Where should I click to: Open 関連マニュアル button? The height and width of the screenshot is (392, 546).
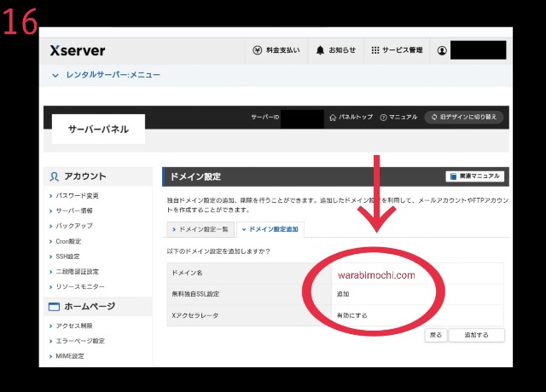click(x=474, y=176)
